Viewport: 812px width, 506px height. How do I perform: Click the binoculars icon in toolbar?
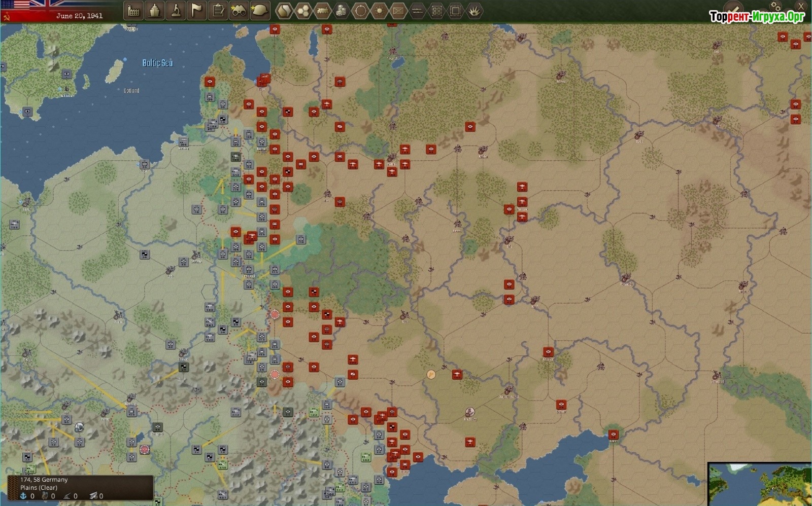(x=239, y=11)
